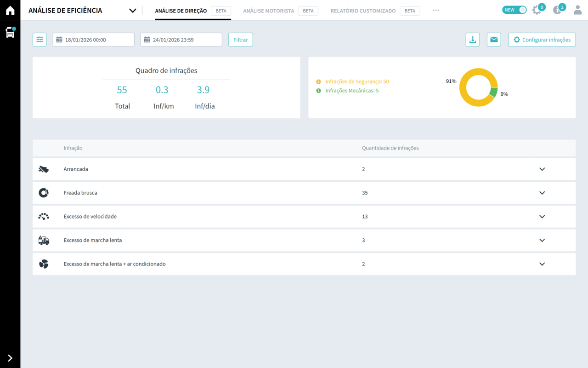Click the home icon in sidebar

coord(10,11)
